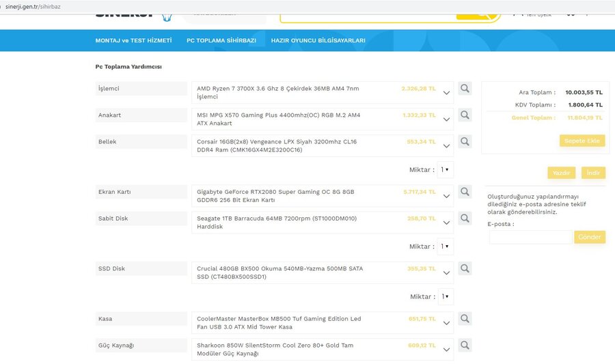This screenshot has width=615, height=364.
Task: Search products for the Bellek row
Action: coord(465,142)
